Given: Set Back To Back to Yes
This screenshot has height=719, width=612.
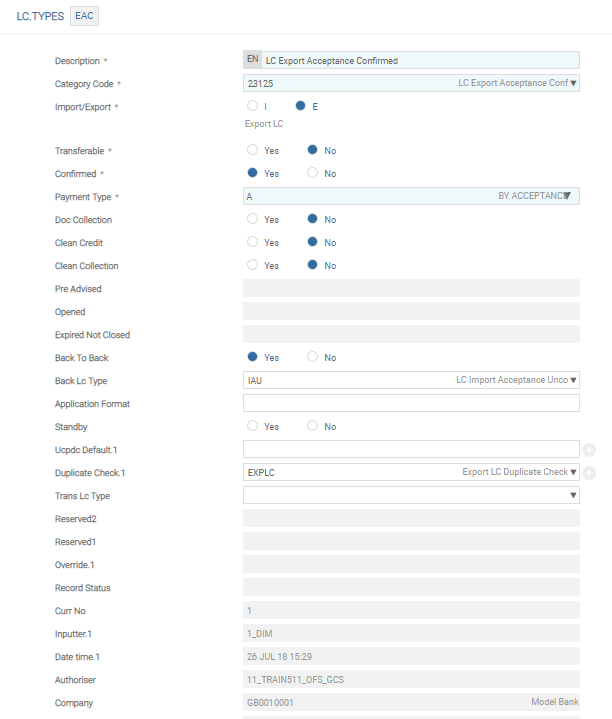Looking at the screenshot, I should [x=252, y=357].
